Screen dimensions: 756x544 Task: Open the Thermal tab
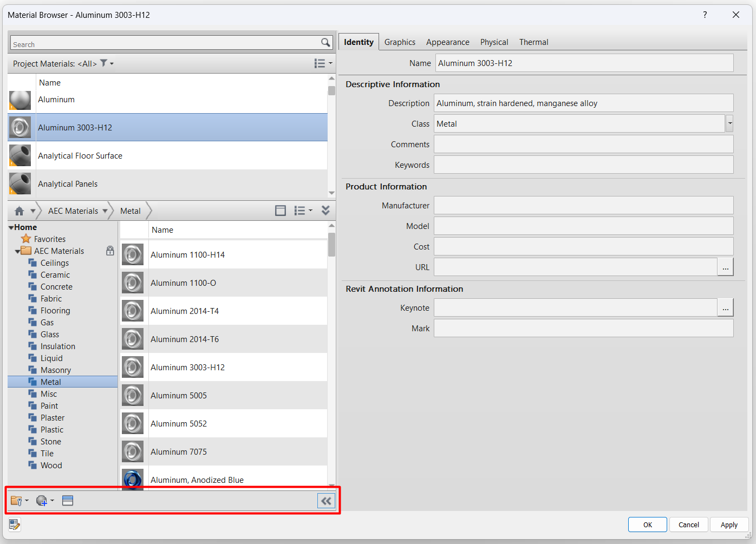533,42
